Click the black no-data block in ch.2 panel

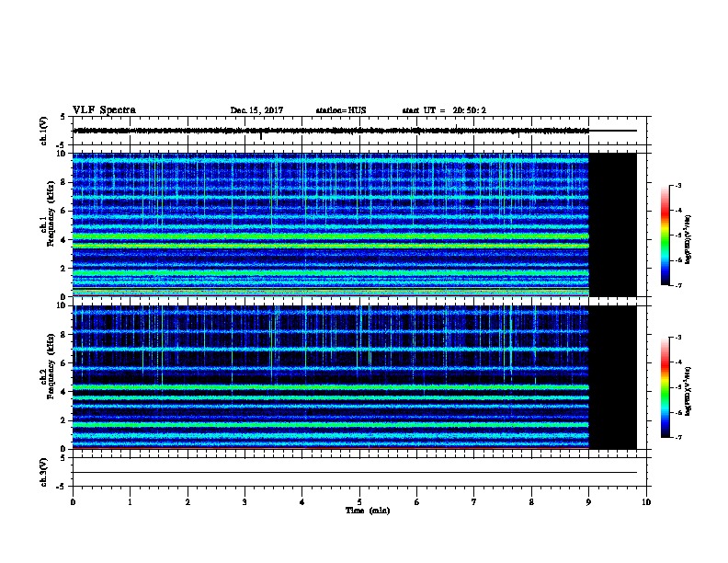coord(613,377)
